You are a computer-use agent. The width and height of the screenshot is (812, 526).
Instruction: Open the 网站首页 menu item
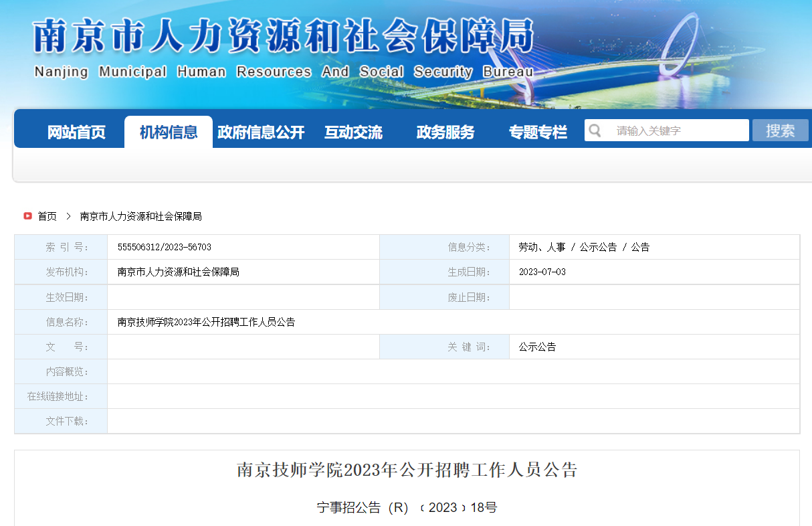tap(76, 133)
